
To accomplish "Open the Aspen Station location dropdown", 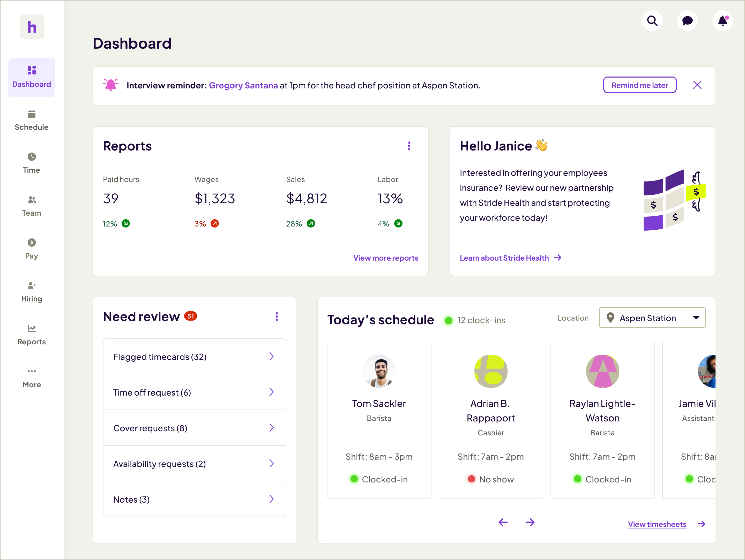I will pos(652,318).
